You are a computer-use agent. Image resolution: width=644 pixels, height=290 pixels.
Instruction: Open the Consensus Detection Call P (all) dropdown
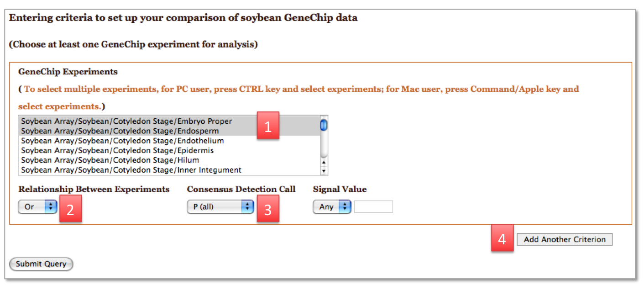220,206
